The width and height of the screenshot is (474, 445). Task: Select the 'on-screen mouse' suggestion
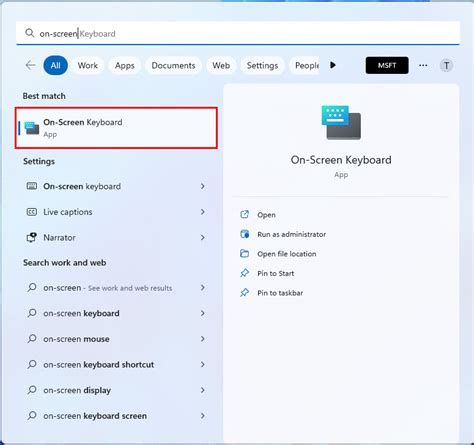pyautogui.click(x=116, y=339)
